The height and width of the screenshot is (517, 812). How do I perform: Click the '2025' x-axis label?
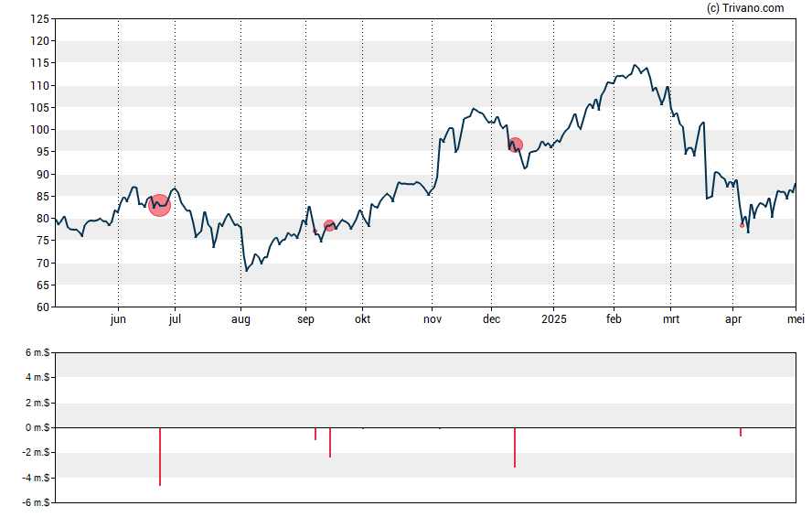(554, 319)
